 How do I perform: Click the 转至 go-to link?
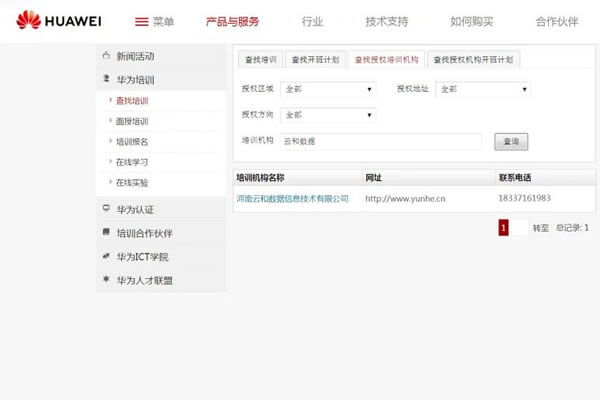coord(541,228)
